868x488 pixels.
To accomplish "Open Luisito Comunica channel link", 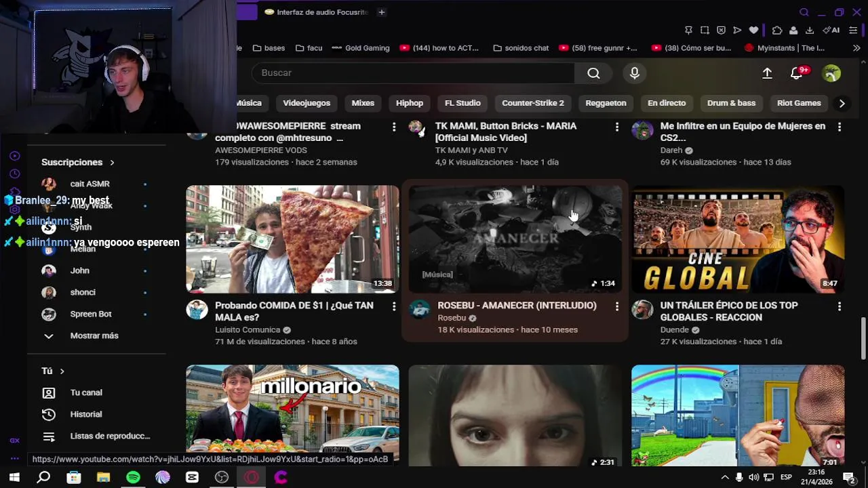I will coord(248,330).
